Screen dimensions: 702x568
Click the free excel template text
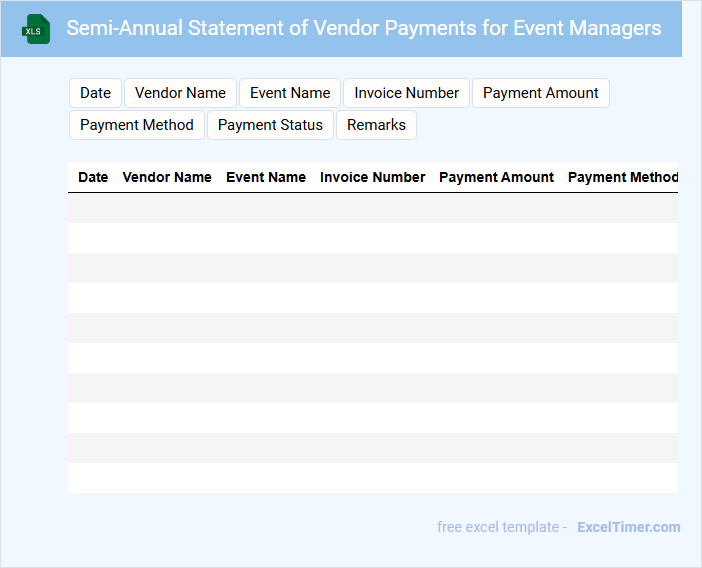(501, 527)
